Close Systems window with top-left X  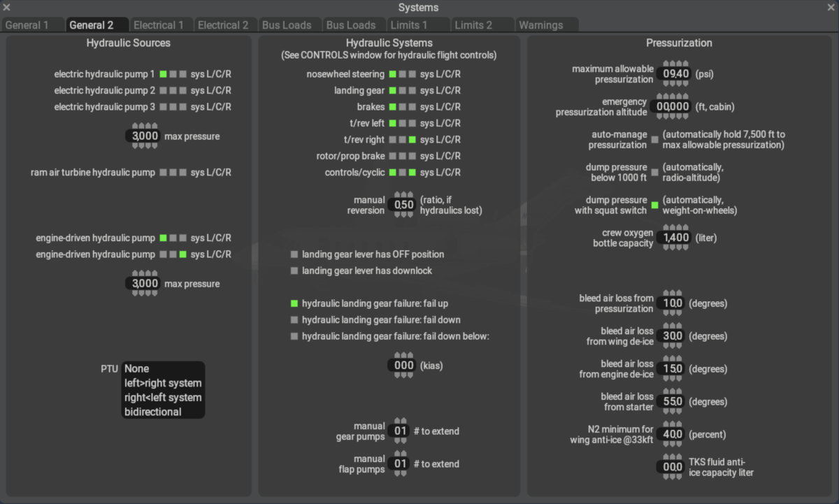pos(7,8)
